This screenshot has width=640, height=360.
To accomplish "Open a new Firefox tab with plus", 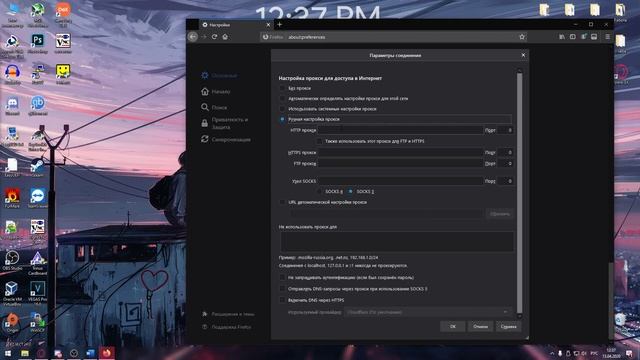I will point(280,24).
